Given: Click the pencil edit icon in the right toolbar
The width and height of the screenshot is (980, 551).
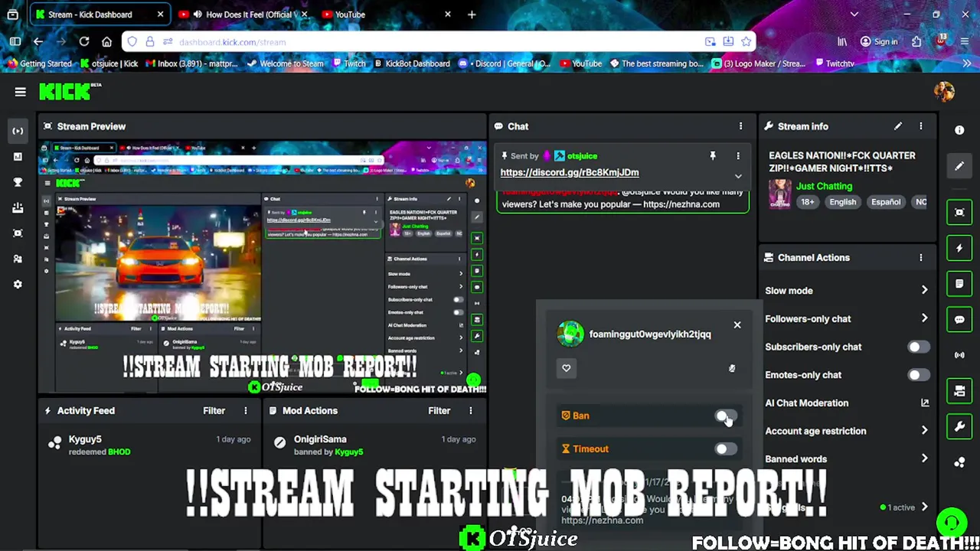Looking at the screenshot, I should [x=959, y=166].
